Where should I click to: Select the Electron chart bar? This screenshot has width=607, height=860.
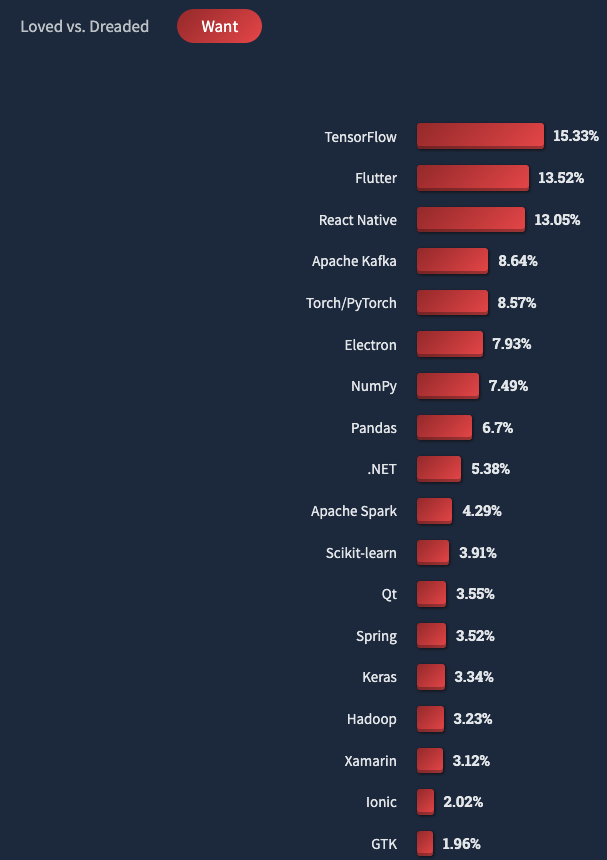(449, 344)
